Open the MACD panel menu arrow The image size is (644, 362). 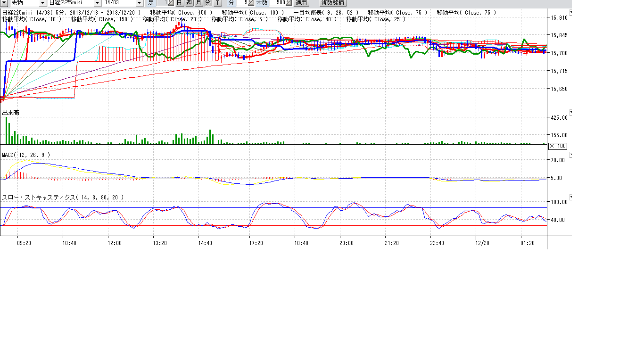click(571, 154)
